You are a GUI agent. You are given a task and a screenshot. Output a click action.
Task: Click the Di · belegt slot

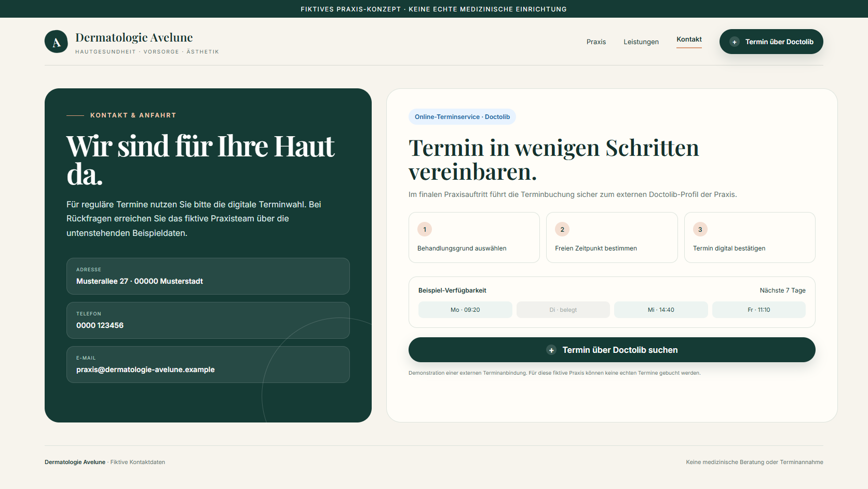[x=563, y=310]
